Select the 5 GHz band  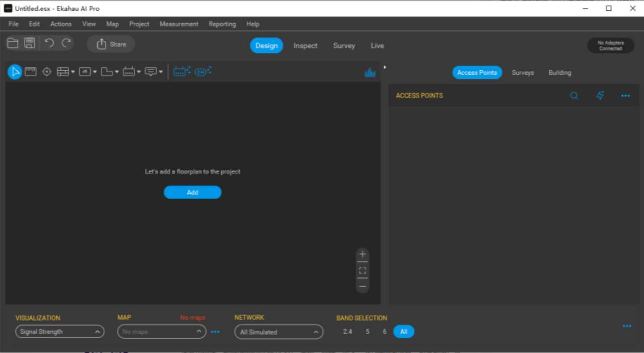(x=366, y=332)
